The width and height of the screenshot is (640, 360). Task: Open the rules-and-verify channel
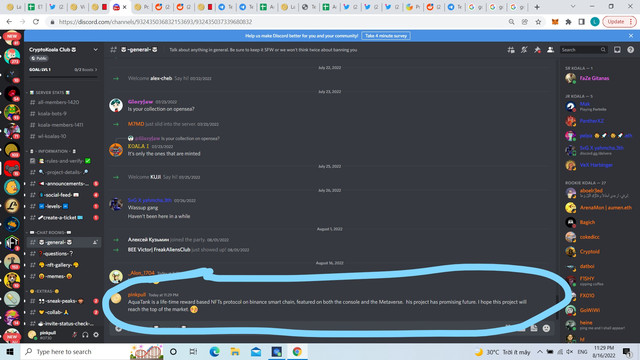[x=63, y=161]
